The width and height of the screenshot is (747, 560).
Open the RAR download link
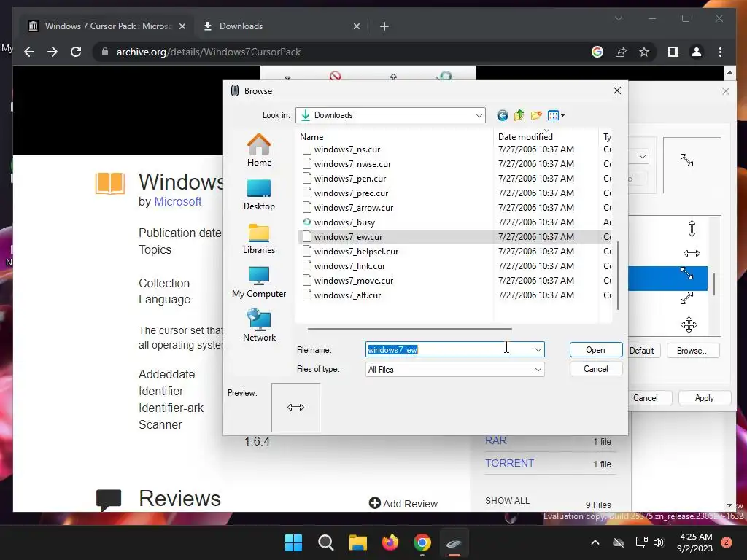coord(495,440)
